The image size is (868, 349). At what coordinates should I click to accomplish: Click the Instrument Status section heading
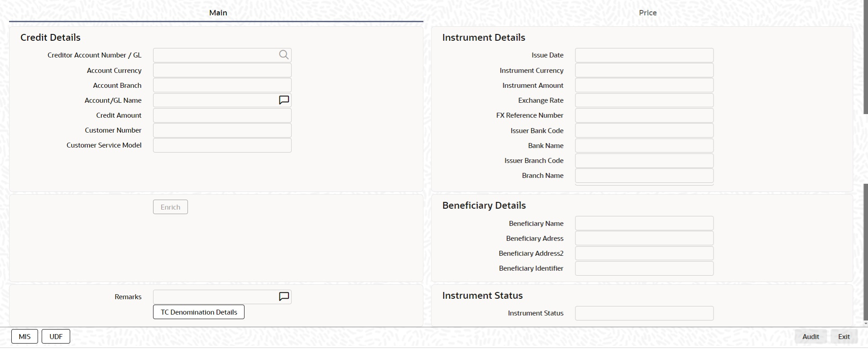tap(482, 296)
